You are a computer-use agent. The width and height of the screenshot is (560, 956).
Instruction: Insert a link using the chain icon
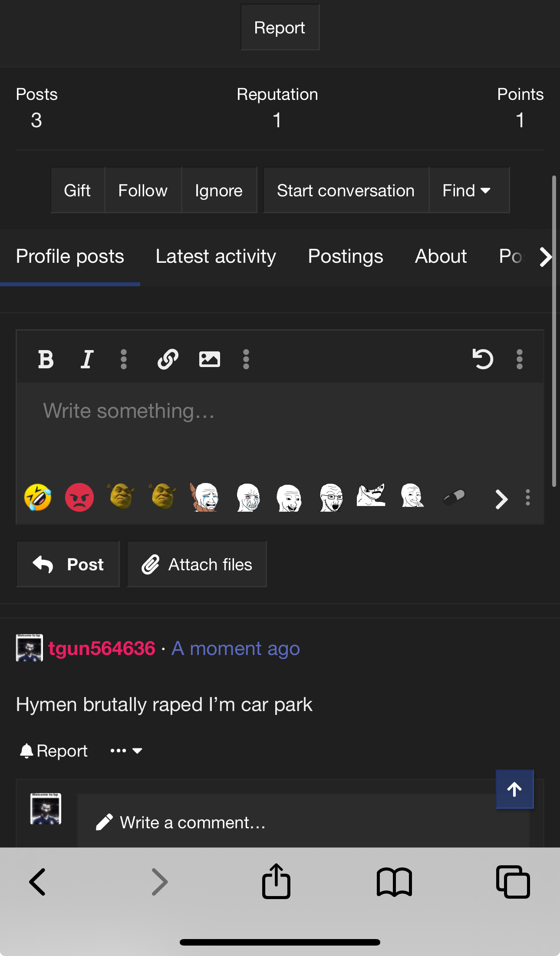[x=168, y=359]
